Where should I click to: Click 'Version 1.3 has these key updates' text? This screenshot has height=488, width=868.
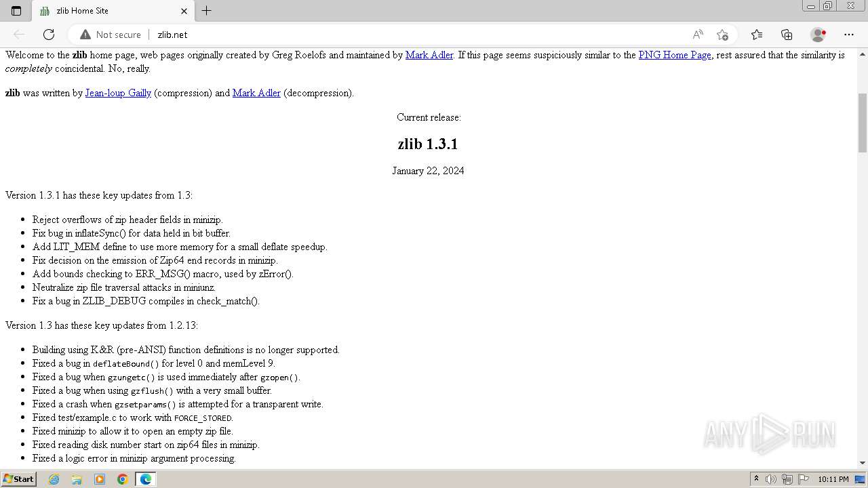(102, 325)
